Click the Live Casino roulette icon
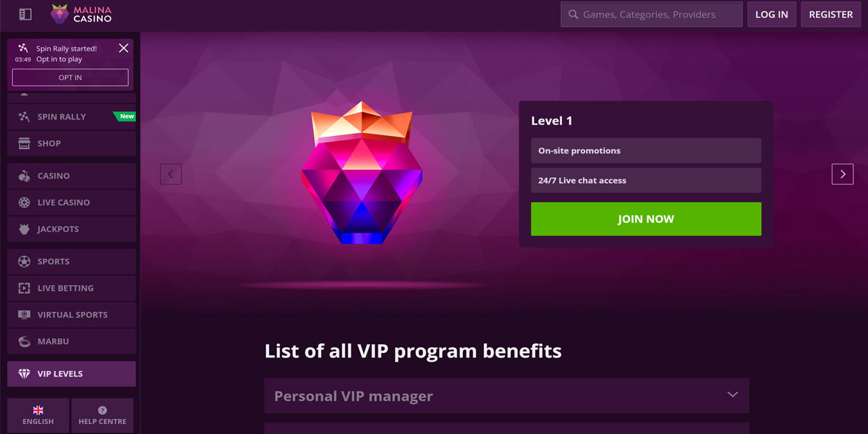 tap(24, 203)
